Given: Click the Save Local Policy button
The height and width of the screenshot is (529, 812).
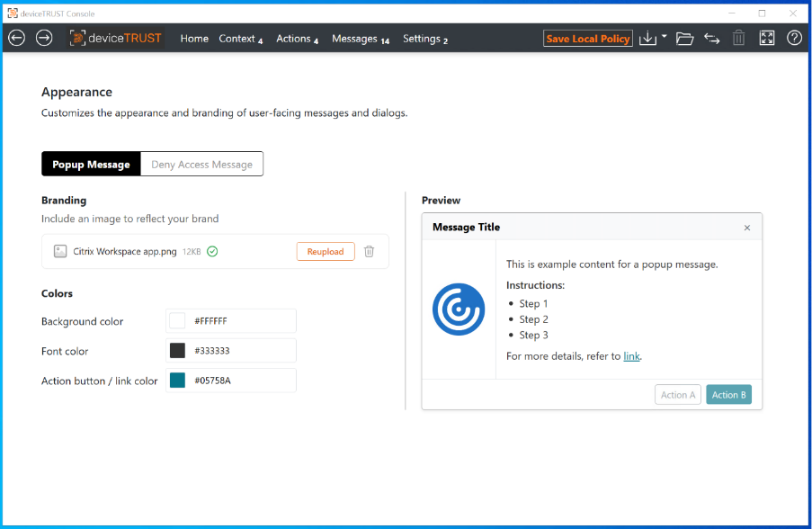Looking at the screenshot, I should pyautogui.click(x=588, y=39).
